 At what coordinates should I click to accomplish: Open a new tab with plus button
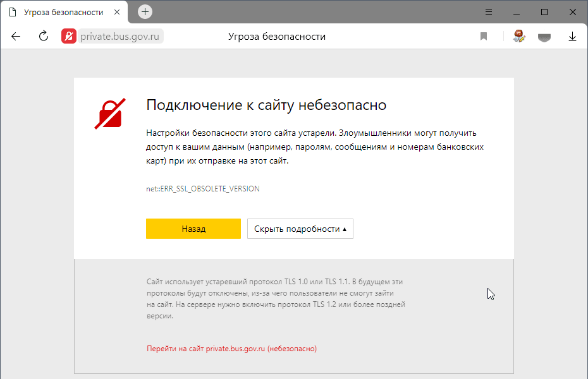pyautogui.click(x=145, y=12)
